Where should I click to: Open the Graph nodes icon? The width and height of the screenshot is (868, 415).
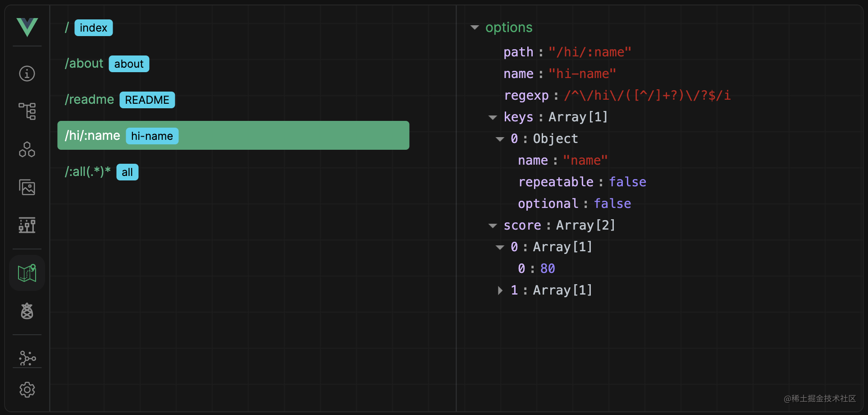pos(27,358)
